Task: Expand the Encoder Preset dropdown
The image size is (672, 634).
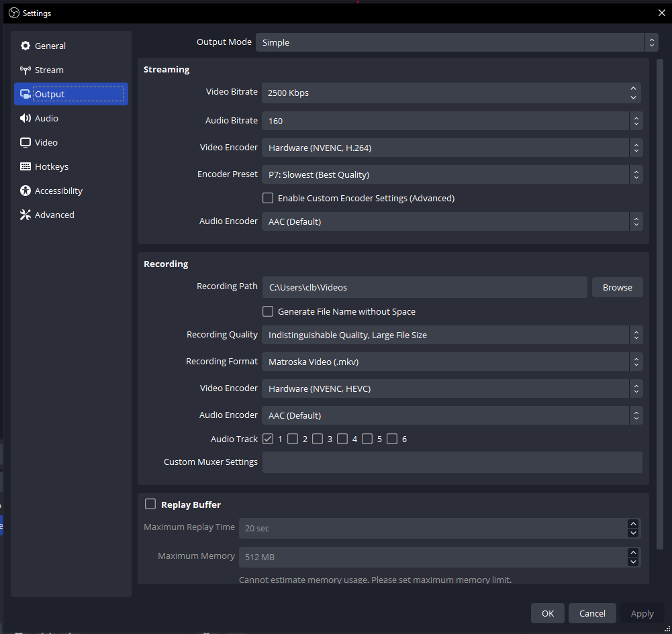Action: (x=452, y=174)
